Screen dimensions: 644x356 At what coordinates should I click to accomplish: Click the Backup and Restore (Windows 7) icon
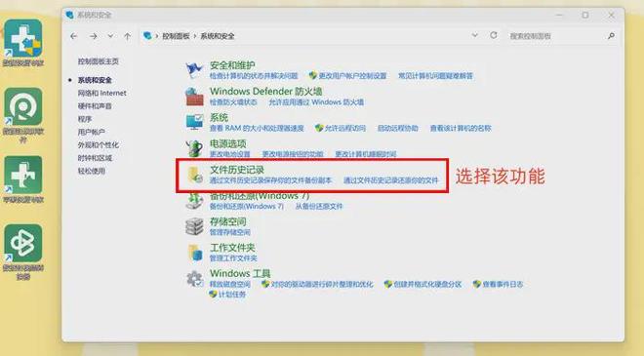pyautogui.click(x=194, y=201)
